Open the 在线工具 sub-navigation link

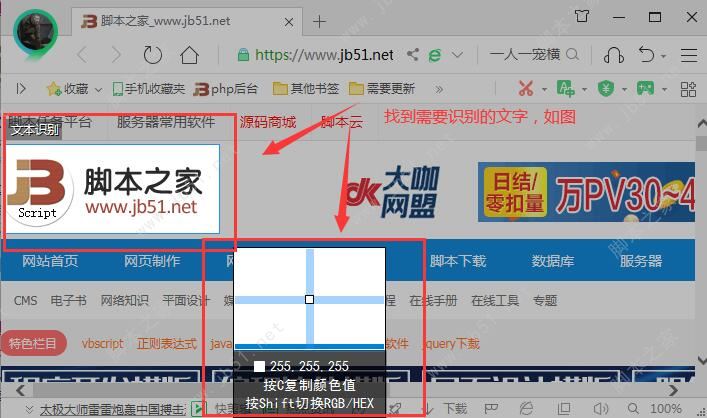[495, 300]
